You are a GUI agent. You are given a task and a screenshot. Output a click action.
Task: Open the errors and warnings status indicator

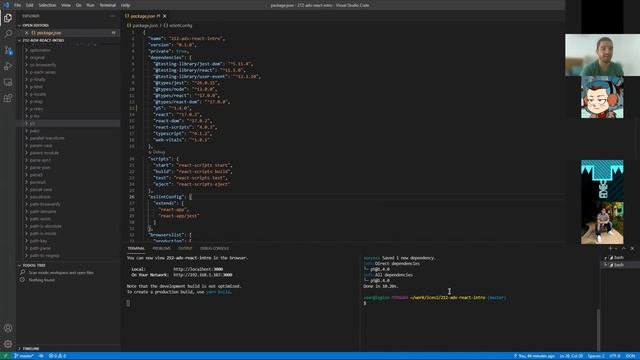point(58,356)
